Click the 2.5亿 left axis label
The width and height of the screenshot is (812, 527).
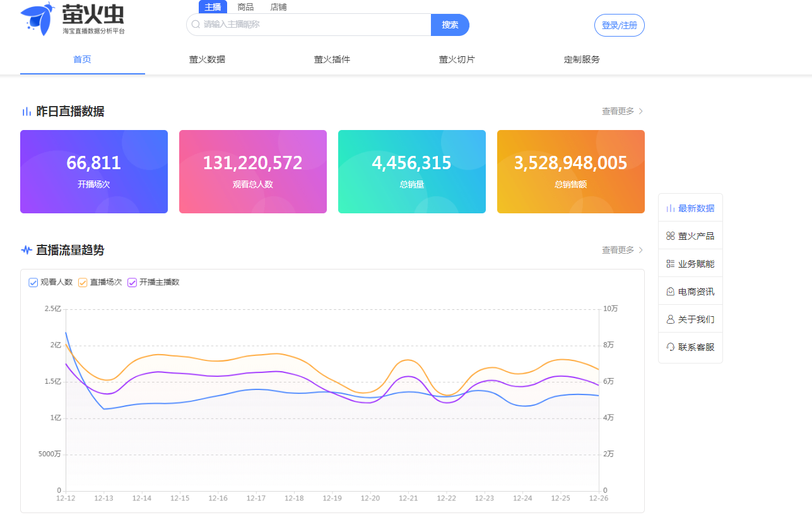53,309
